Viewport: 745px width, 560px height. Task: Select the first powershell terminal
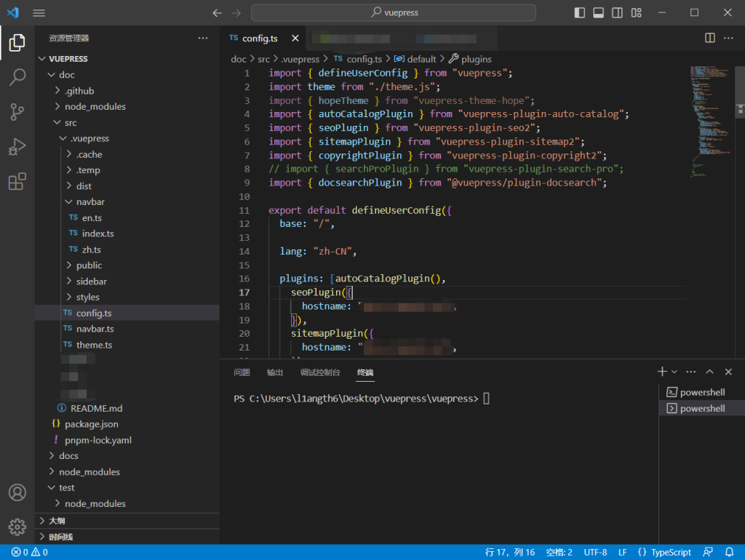point(702,392)
